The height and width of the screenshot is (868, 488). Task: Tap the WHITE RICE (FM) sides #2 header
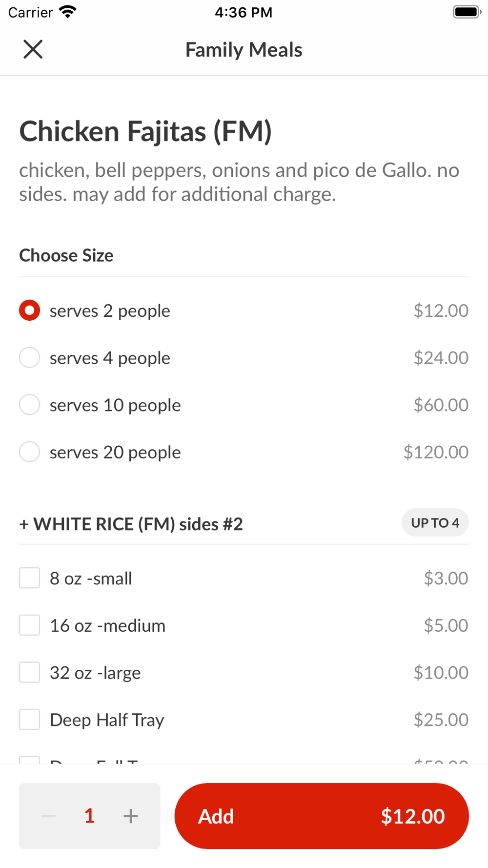[x=131, y=524]
